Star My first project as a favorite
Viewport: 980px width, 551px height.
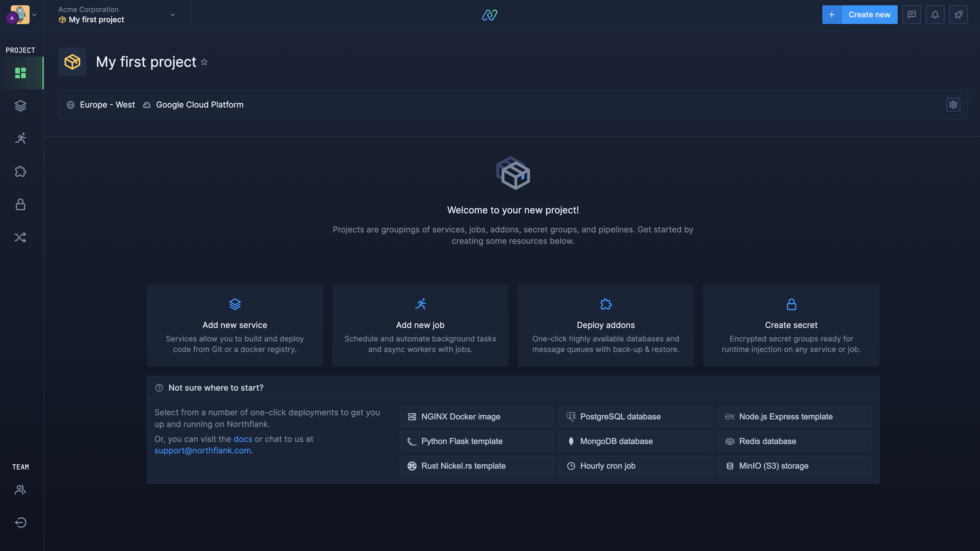(204, 62)
